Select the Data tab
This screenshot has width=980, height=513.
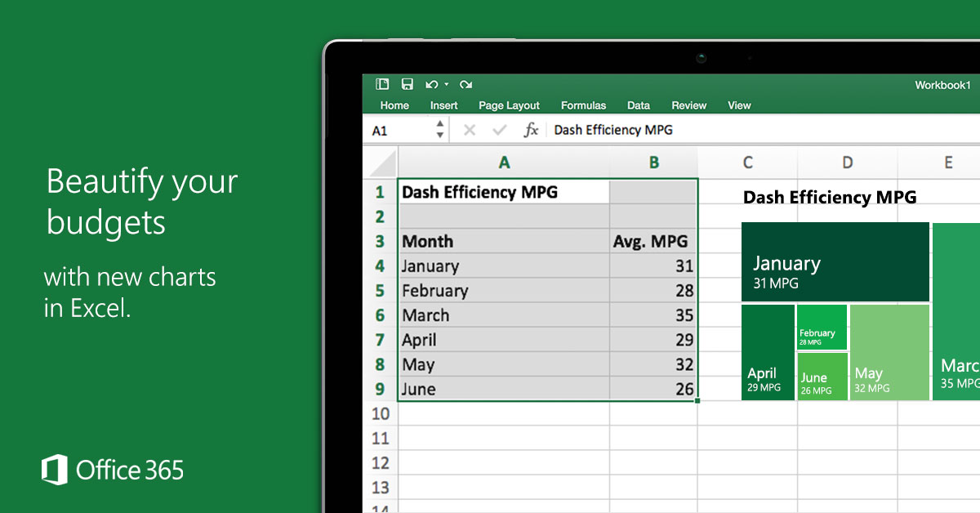(x=639, y=105)
